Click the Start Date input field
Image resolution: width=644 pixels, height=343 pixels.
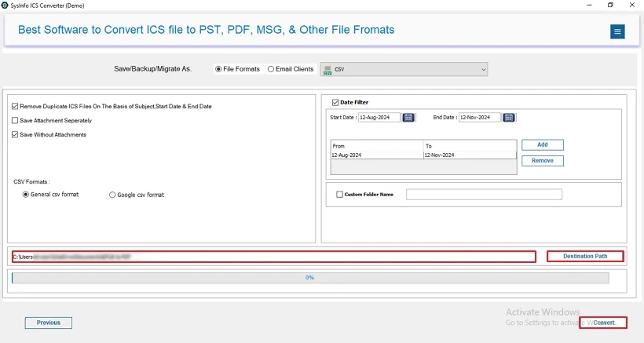tap(379, 118)
